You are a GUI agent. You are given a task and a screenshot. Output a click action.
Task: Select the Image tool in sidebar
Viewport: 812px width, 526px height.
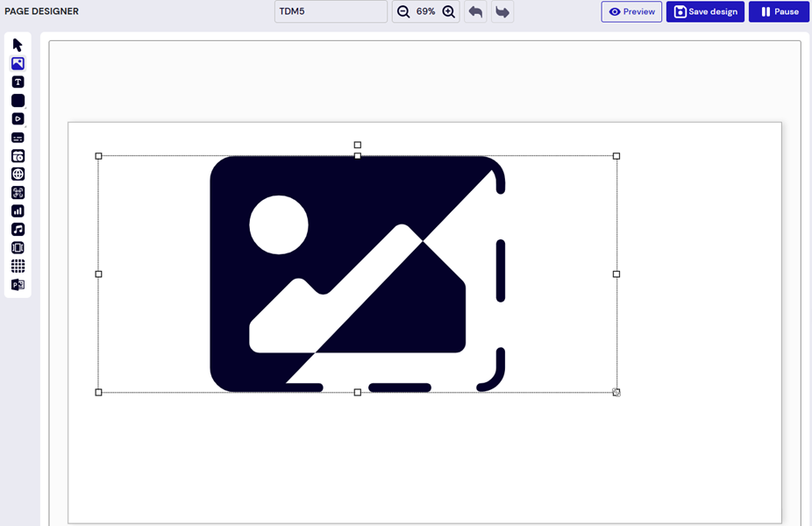[x=18, y=62]
